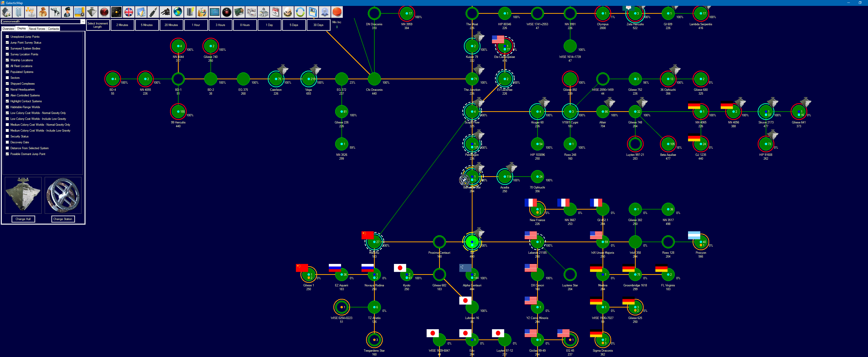
Task: Open the money bag wealth icon
Action: tap(43, 12)
